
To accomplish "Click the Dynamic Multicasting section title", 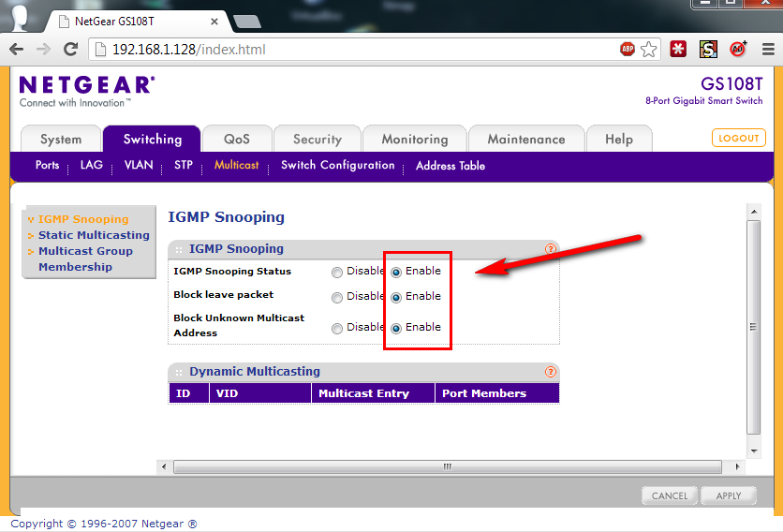I will coord(255,372).
